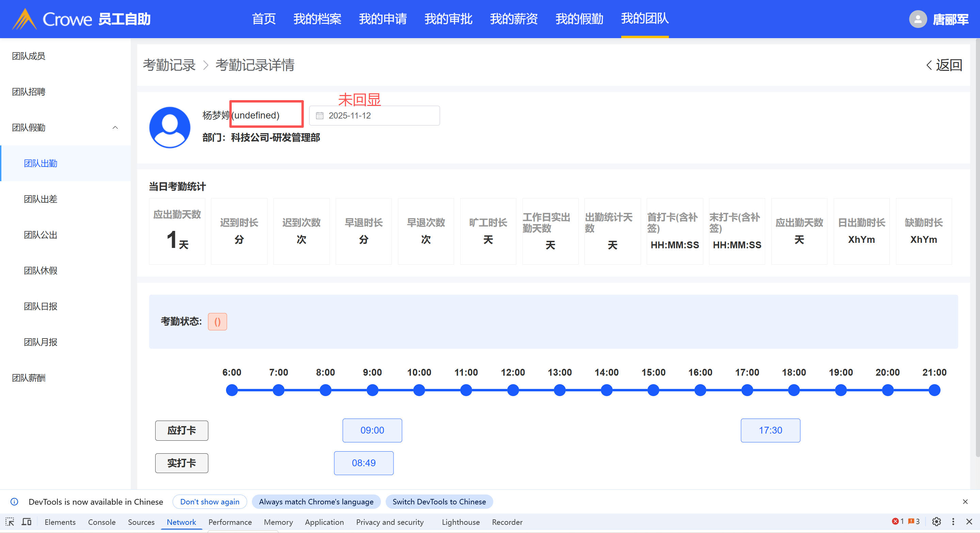
Task: Click the 考勤记录 breadcrumb
Action: tap(169, 65)
